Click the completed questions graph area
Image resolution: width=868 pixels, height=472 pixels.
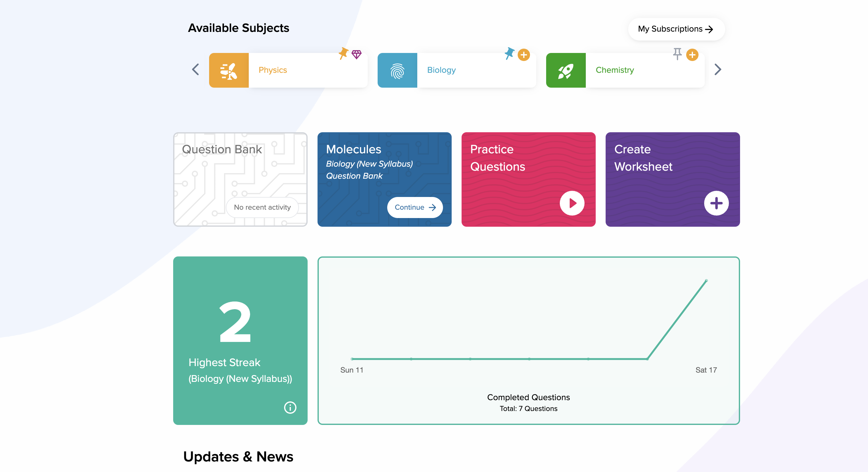pos(528,339)
